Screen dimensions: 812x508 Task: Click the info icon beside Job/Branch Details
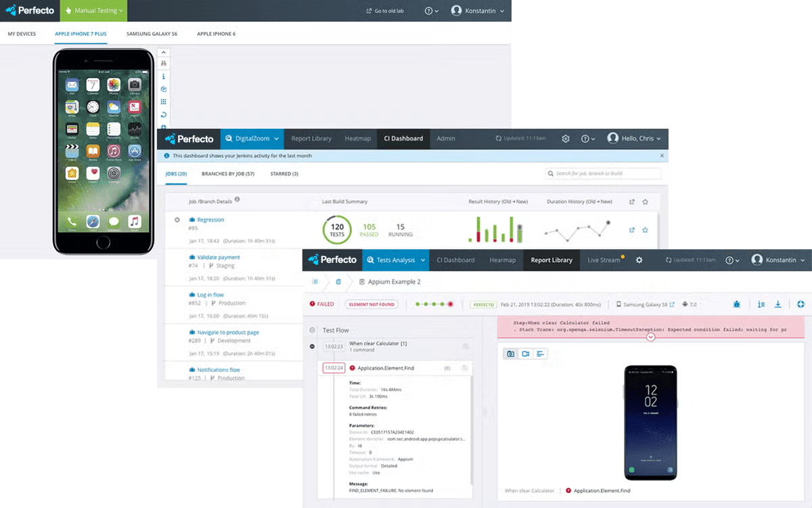237,200
